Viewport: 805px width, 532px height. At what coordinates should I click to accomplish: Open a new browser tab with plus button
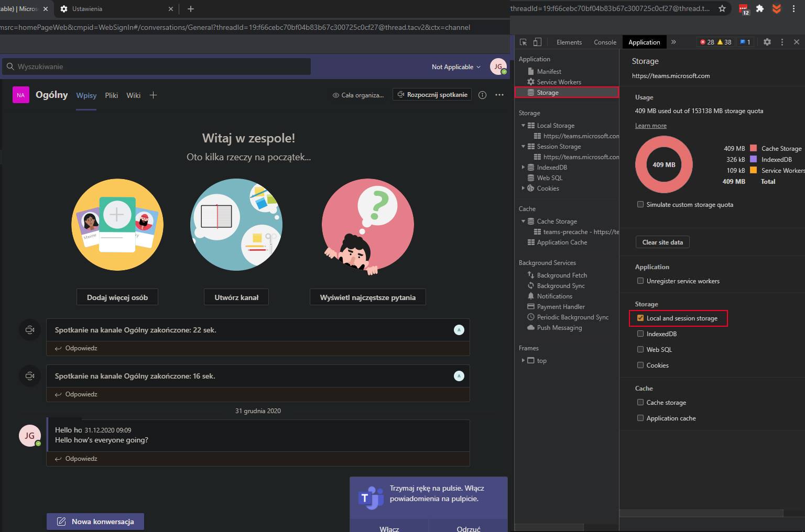point(191,9)
